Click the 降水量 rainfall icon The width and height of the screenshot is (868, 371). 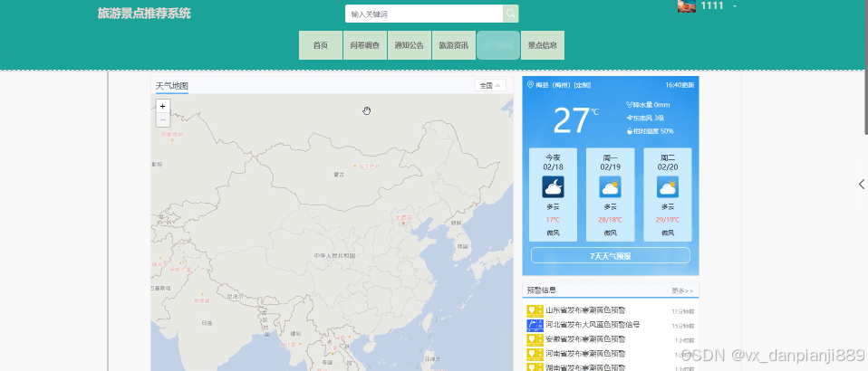pos(630,104)
